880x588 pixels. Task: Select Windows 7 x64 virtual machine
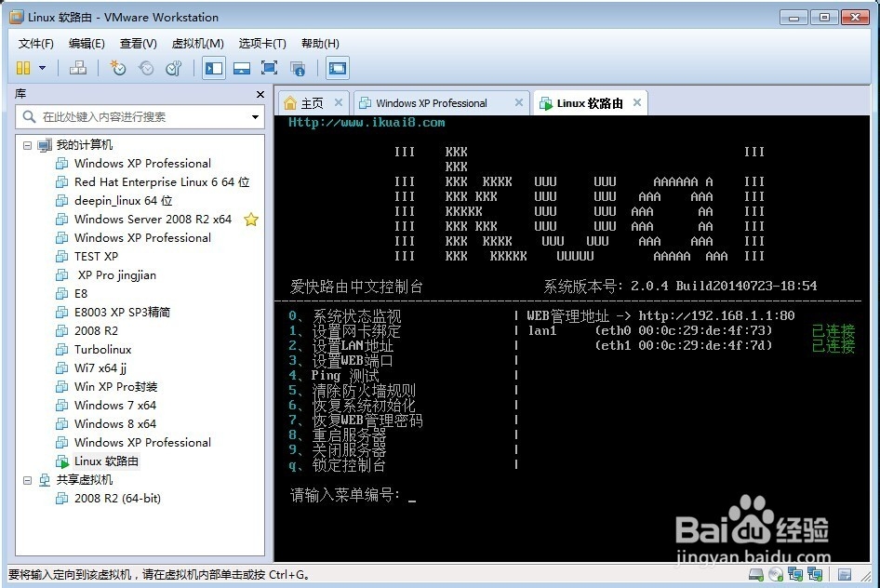(x=115, y=405)
